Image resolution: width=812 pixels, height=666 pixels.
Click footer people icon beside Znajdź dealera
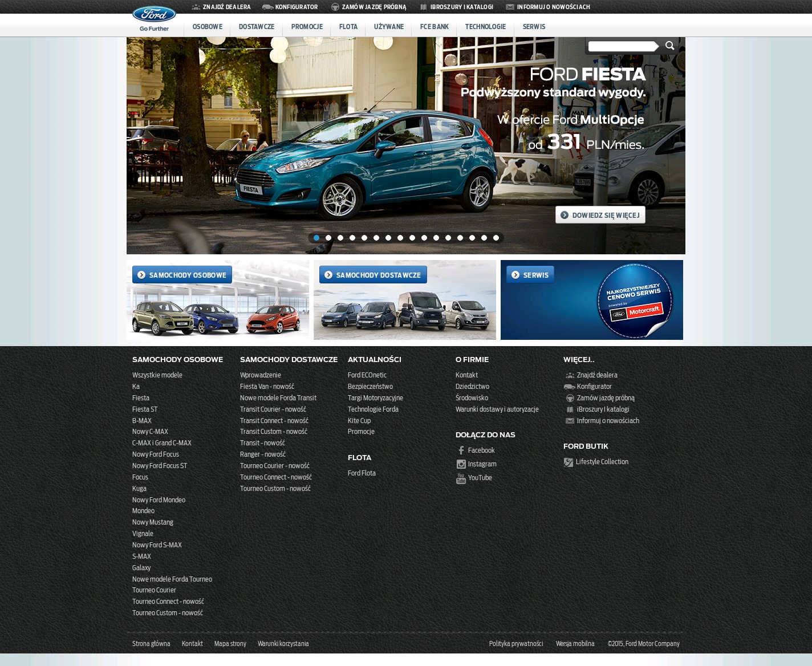(570, 375)
